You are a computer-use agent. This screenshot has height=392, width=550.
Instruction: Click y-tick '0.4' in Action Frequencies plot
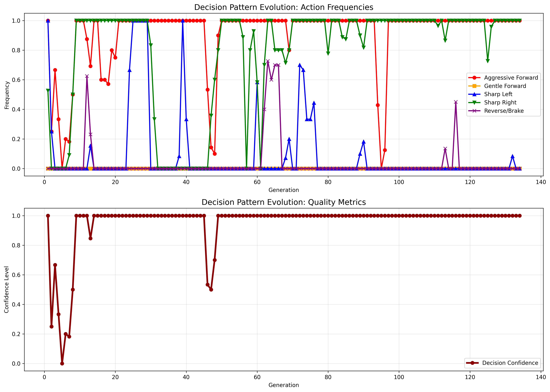tap(16, 110)
